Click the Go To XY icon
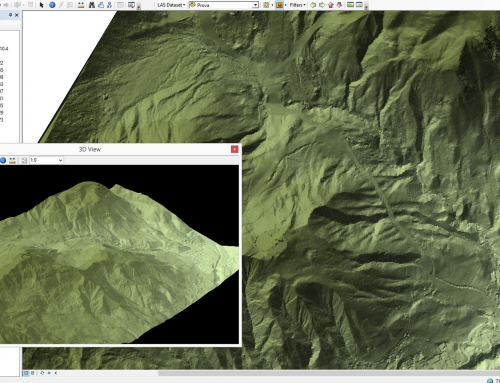The height and width of the screenshot is (383, 500). [x=109, y=5]
